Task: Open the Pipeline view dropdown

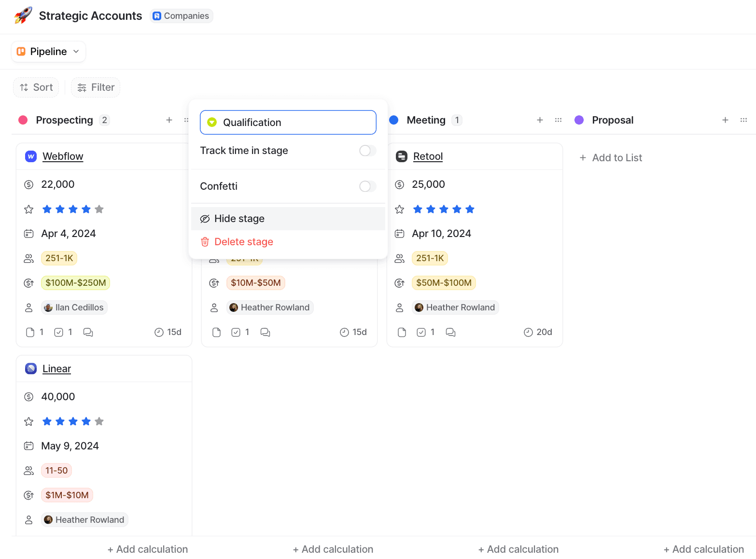Action: pos(48,52)
